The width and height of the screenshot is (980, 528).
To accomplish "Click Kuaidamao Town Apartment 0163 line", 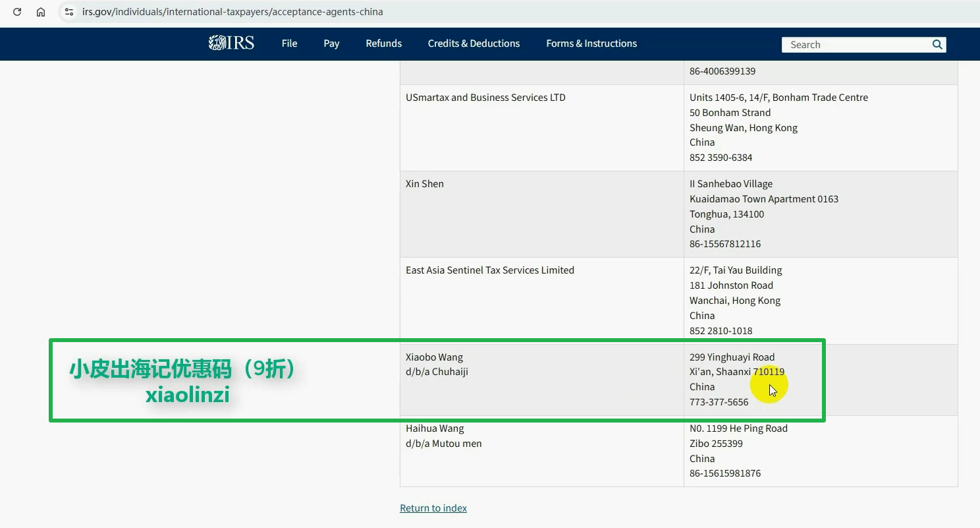I will pos(764,199).
